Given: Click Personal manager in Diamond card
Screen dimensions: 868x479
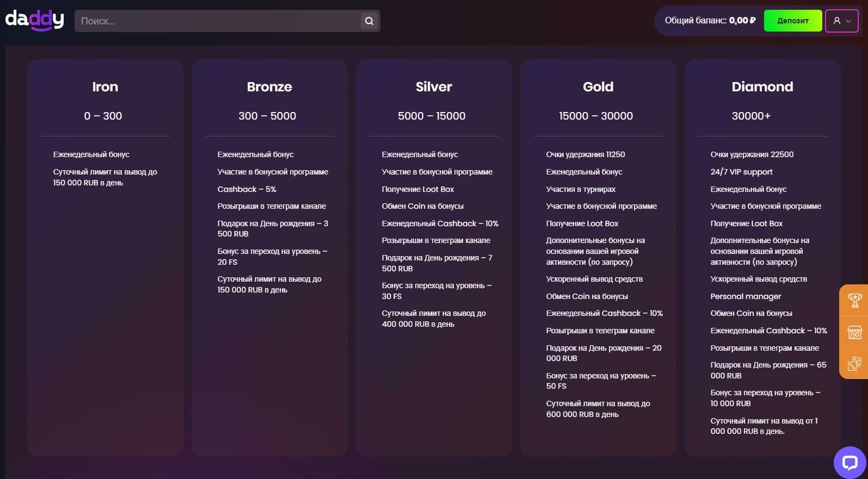Looking at the screenshot, I should pyautogui.click(x=746, y=296).
